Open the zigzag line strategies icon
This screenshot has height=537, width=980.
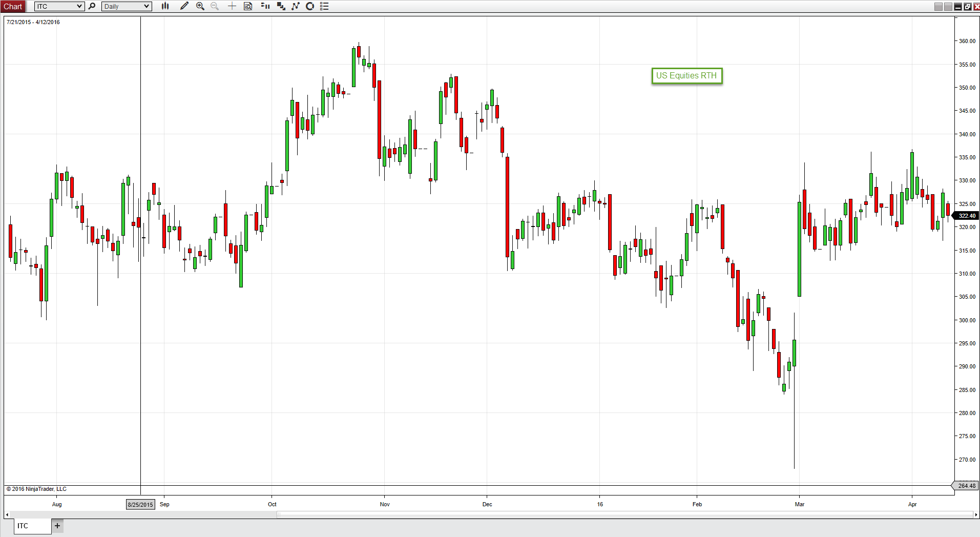295,6
